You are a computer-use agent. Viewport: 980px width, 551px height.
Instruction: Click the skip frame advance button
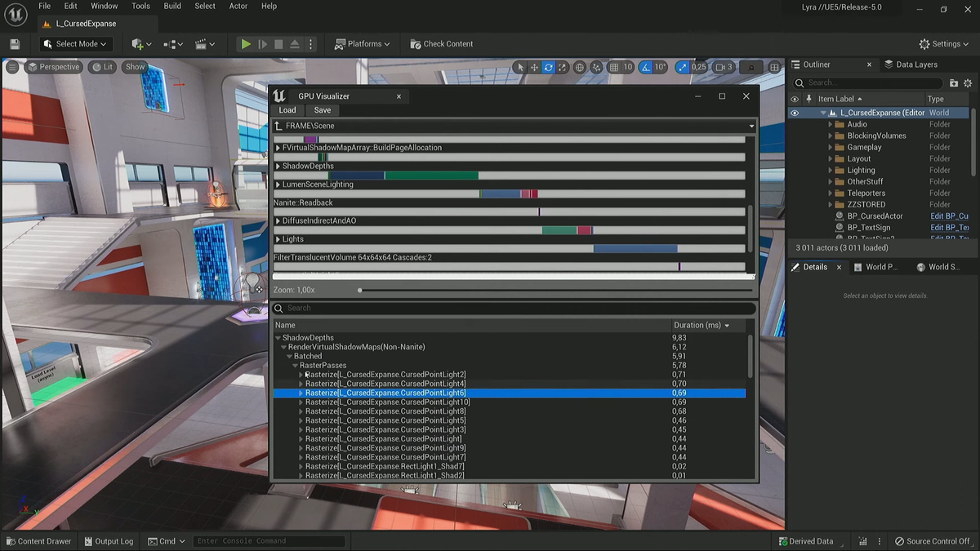pos(263,44)
